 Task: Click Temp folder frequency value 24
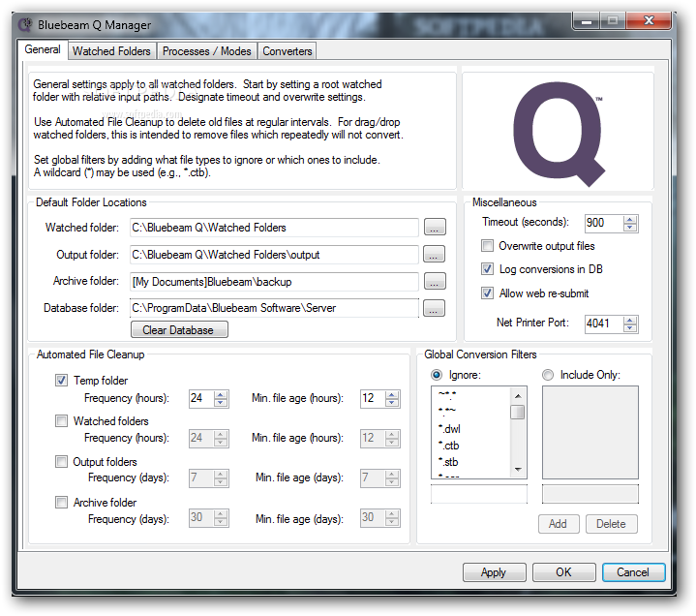click(201, 398)
